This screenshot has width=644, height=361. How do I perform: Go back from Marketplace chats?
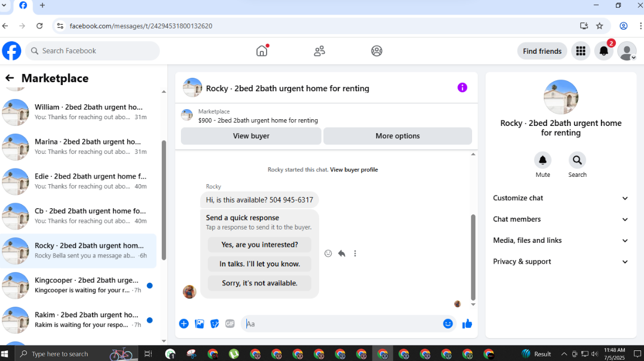pyautogui.click(x=10, y=78)
